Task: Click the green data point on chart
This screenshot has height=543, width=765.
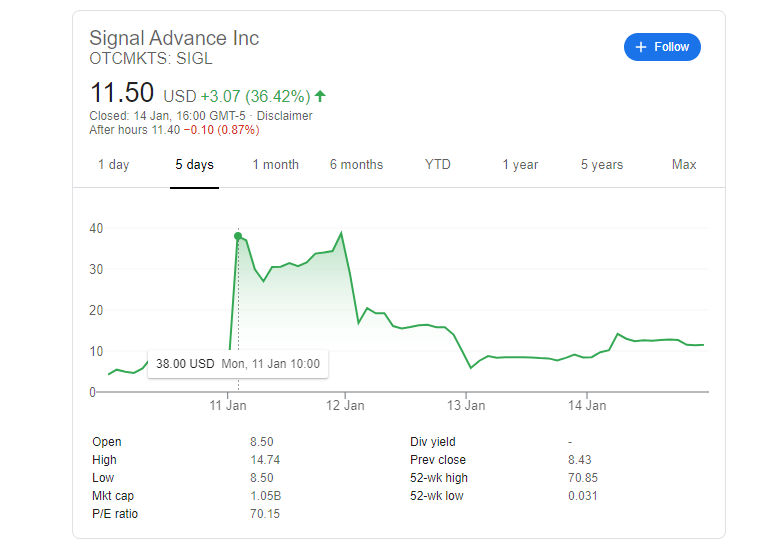Action: coord(238,236)
